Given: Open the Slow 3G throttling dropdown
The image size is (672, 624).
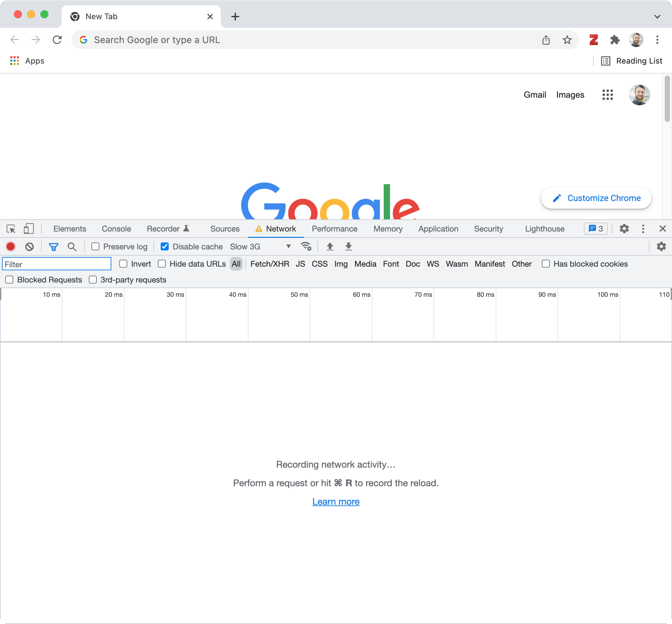Looking at the screenshot, I should coord(260,247).
